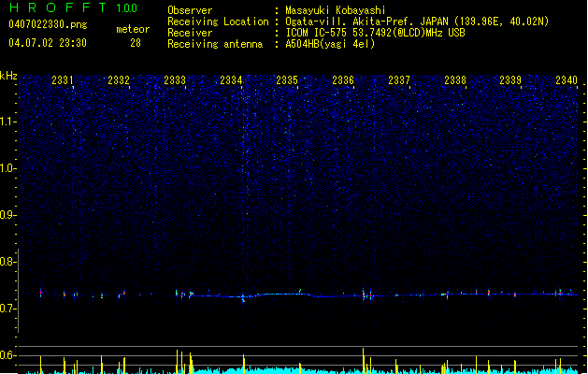Click the 2335 time marker
This screenshot has width=588, height=374.
pyautogui.click(x=287, y=80)
